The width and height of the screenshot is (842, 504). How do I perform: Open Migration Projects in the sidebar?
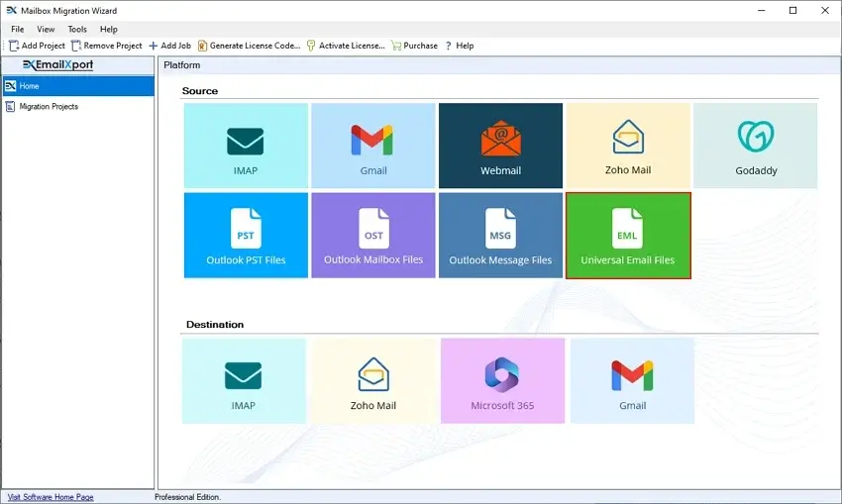click(78, 106)
